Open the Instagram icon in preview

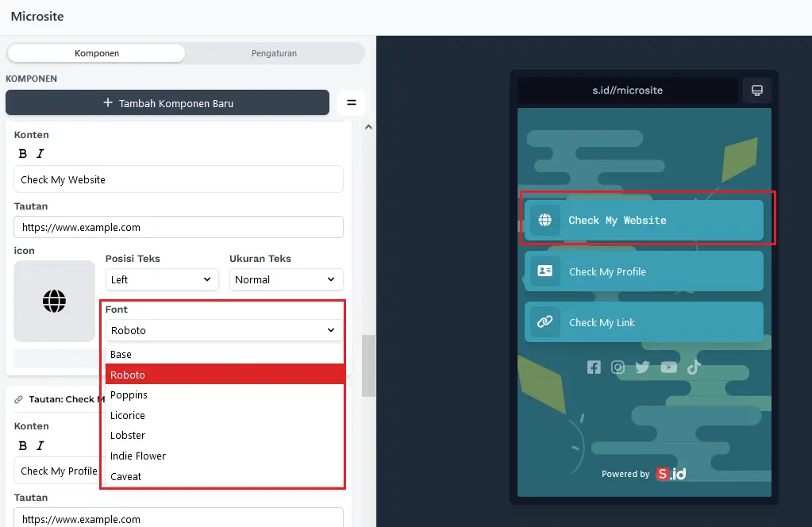[618, 367]
